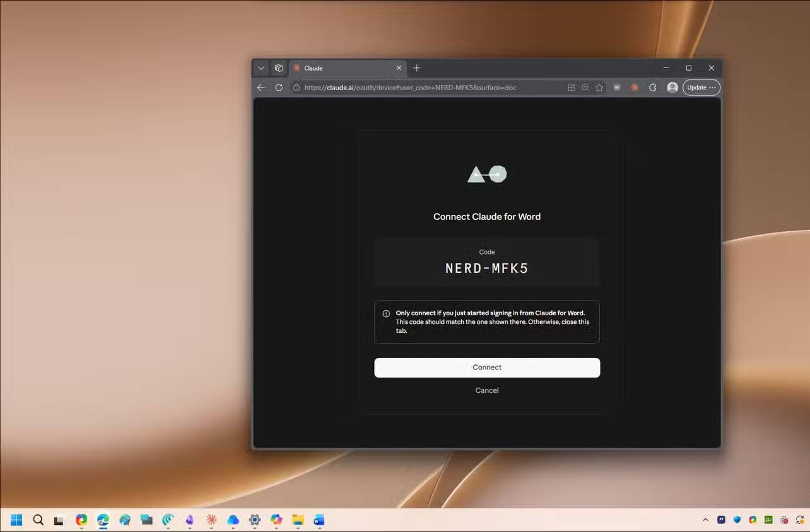The width and height of the screenshot is (810, 532).
Task: Open the Claude starburst taskbar icon
Action: [x=211, y=520]
